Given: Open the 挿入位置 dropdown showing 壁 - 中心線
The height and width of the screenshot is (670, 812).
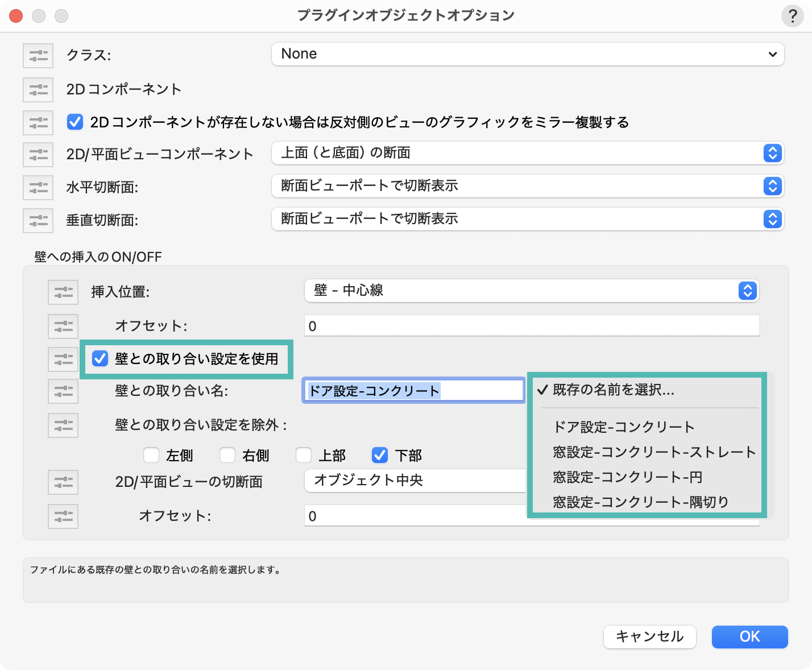Looking at the screenshot, I should click(x=532, y=291).
